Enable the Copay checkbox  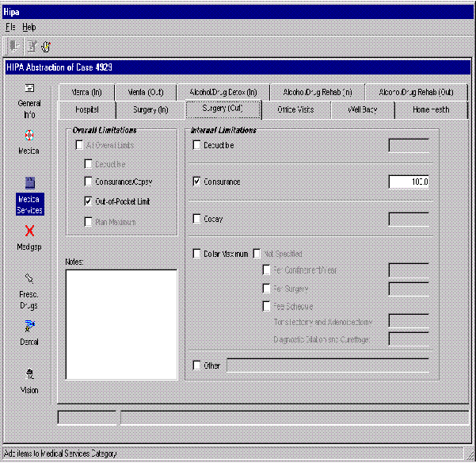[197, 219]
